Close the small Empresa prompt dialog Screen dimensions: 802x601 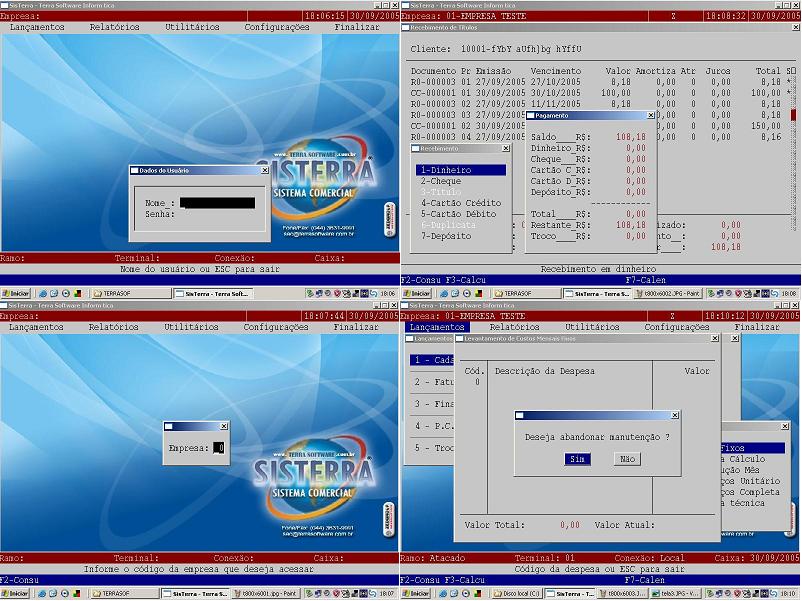coord(224,426)
